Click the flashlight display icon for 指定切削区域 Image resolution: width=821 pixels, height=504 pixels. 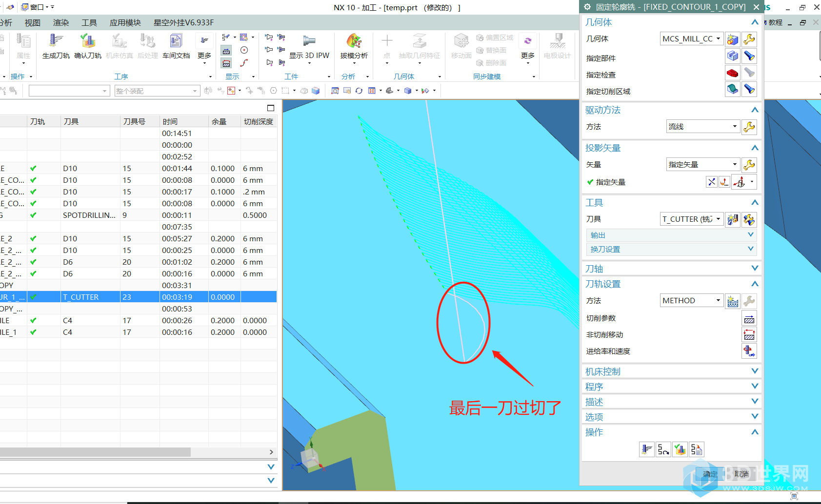coord(749,90)
